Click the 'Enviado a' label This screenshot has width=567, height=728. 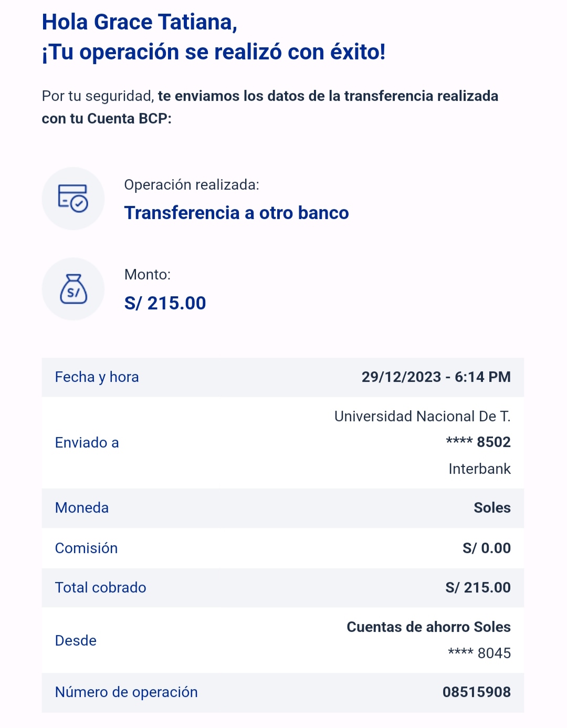click(87, 443)
